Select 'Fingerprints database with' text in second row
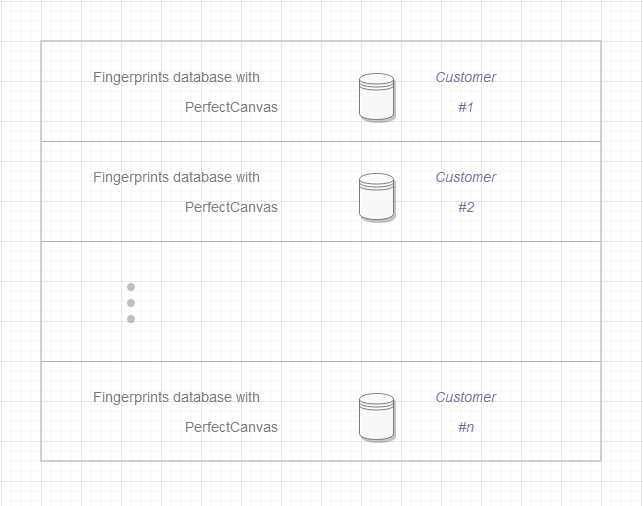 click(176, 177)
